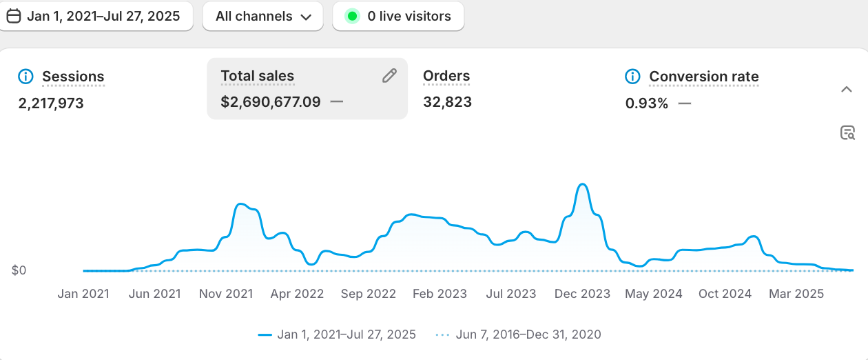868x360 pixels.
Task: Click the Feb 2023 x-axis label
Action: coord(440,294)
